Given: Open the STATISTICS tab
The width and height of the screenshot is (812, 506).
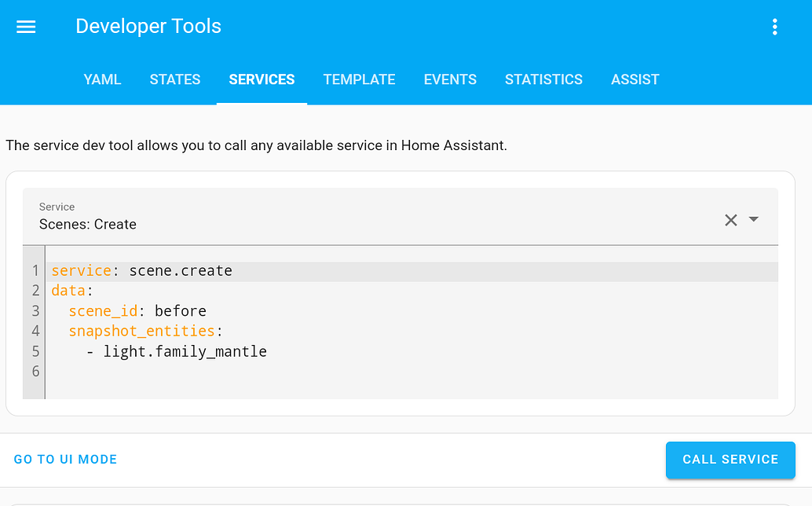Looking at the screenshot, I should (543, 79).
